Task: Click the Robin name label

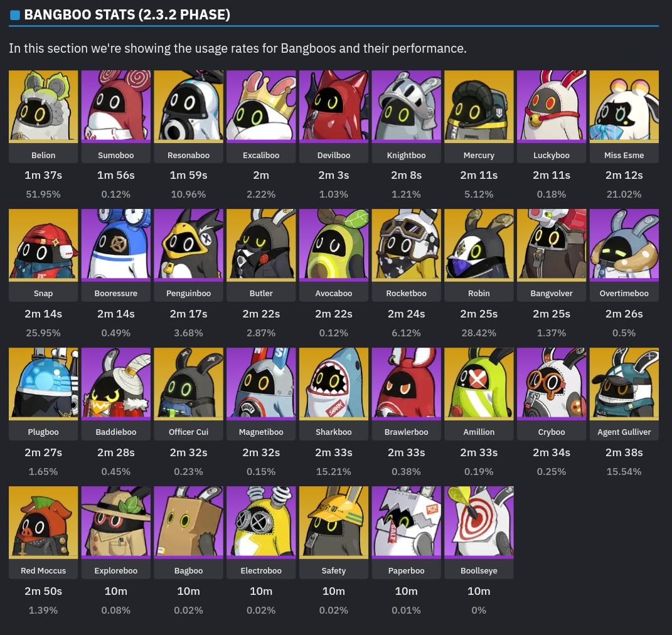Action: [479, 294]
